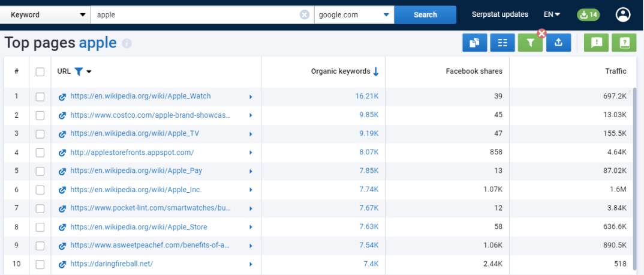
Task: Open the Apple_Watch Wikipedia URL link
Action: pyautogui.click(x=140, y=96)
